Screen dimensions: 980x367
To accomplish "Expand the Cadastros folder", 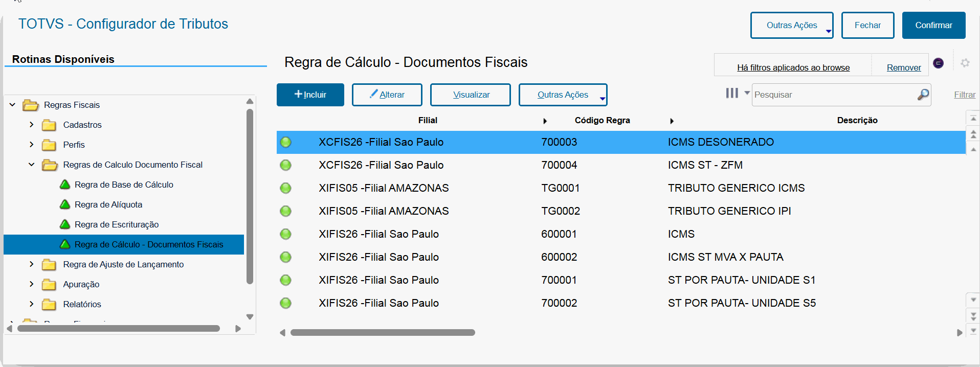I will [32, 125].
